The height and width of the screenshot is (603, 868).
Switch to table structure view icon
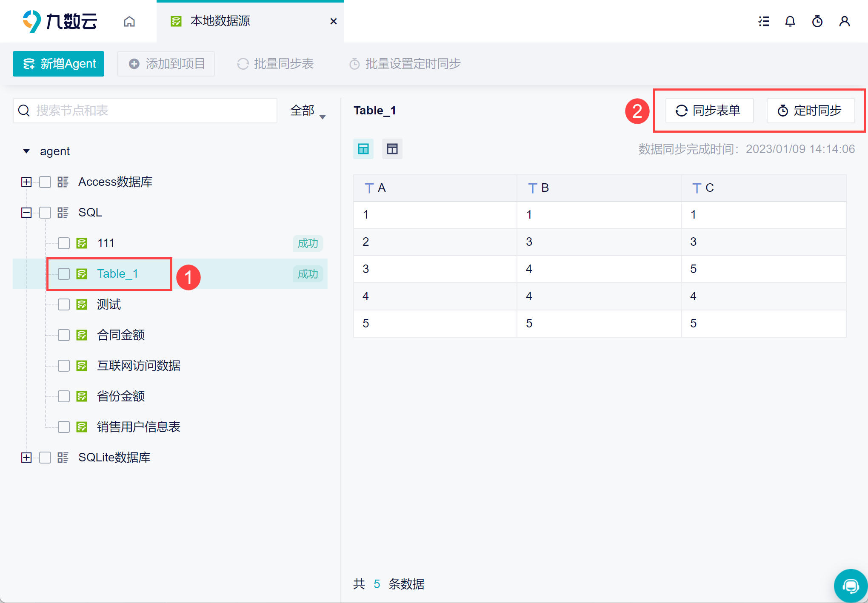[392, 149]
